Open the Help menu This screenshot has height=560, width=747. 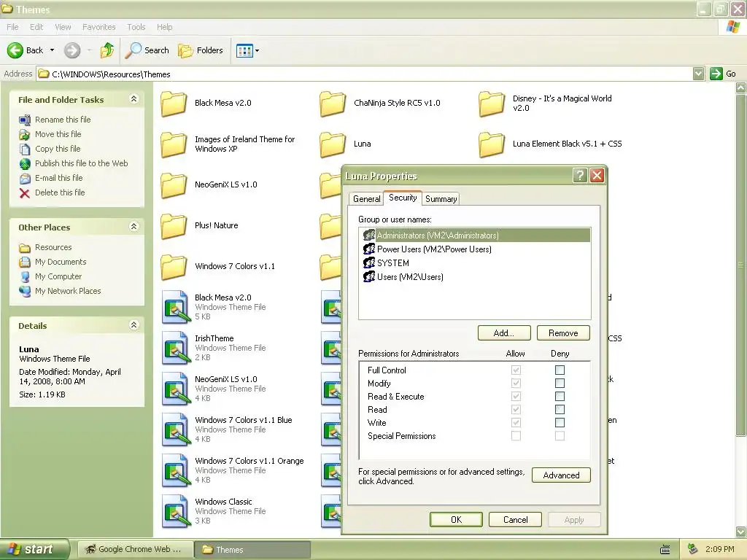click(x=164, y=27)
